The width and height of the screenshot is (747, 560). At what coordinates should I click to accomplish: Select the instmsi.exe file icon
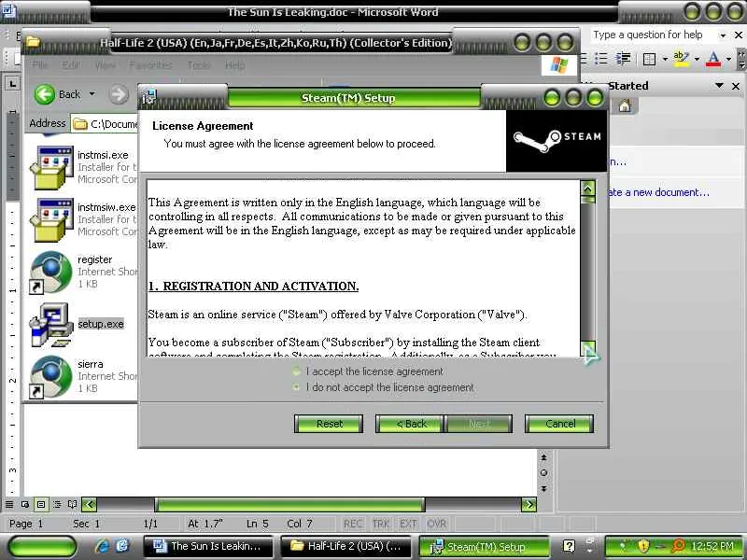[52, 167]
